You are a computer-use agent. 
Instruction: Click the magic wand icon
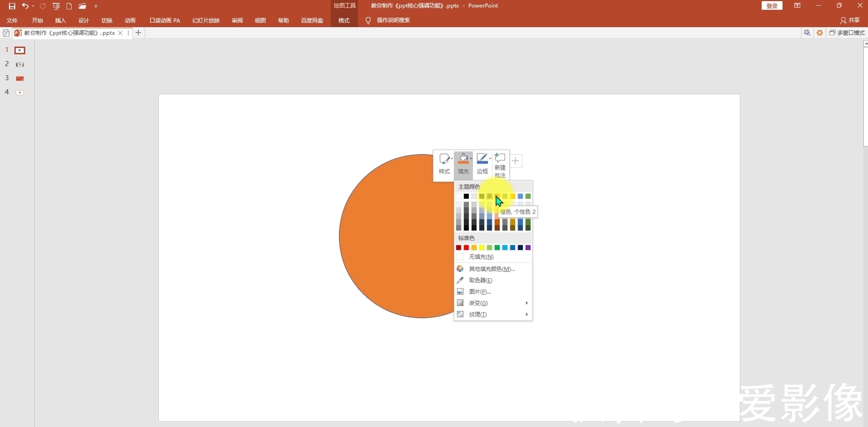click(x=807, y=33)
